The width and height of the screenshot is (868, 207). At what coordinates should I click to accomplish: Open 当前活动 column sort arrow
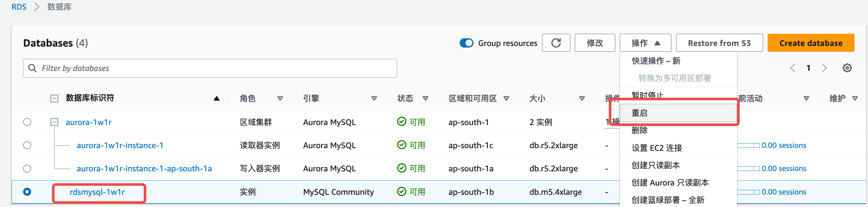pyautogui.click(x=806, y=99)
